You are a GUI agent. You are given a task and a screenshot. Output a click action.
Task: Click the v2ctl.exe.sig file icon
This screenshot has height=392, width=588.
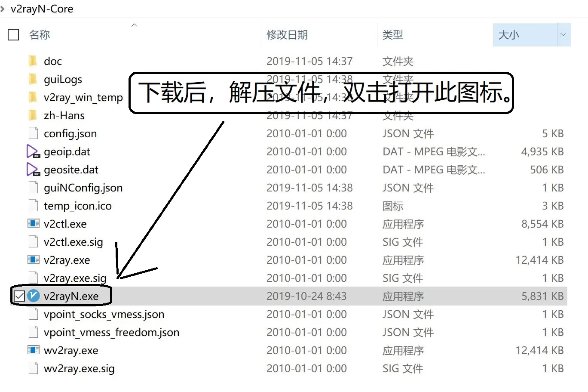(33, 242)
